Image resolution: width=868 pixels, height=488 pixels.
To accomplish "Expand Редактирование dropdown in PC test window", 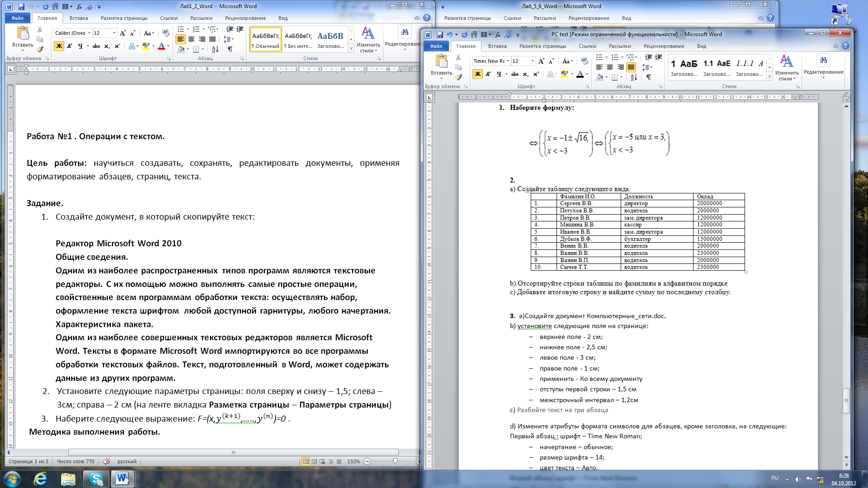I will 823,77.
